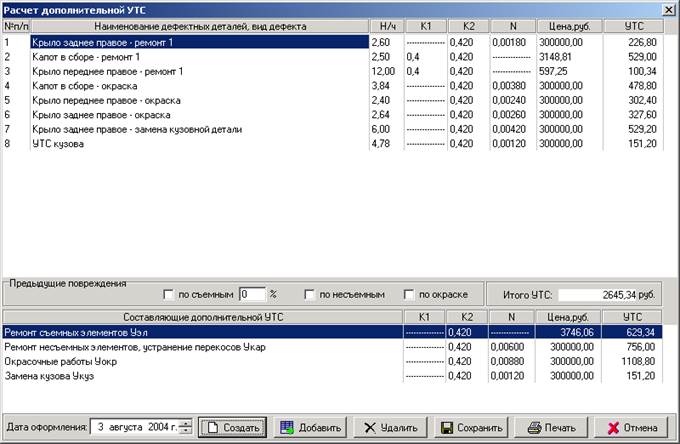680x444 pixels.
Task: Check the 'по окраске' checkbox
Action: [409, 295]
